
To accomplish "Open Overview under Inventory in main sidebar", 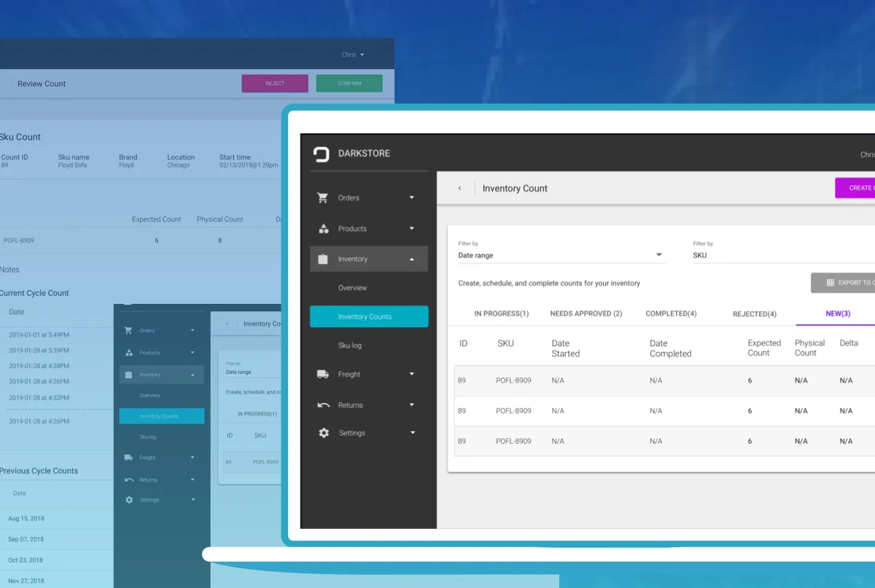I will pyautogui.click(x=352, y=288).
